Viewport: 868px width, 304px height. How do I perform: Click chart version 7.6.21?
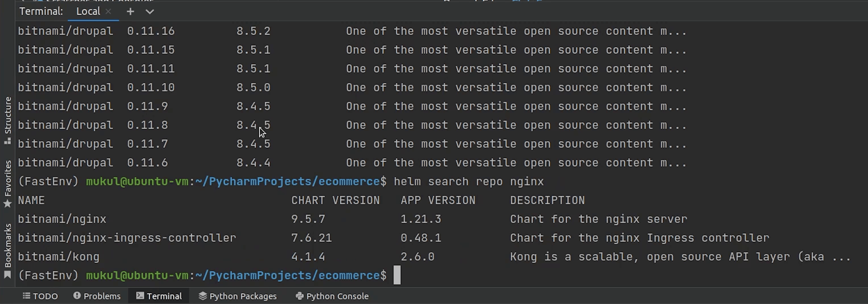(x=312, y=238)
